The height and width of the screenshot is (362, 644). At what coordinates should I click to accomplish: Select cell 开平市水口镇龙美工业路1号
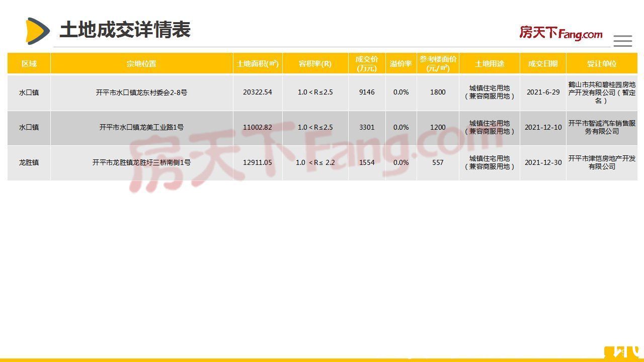point(141,127)
